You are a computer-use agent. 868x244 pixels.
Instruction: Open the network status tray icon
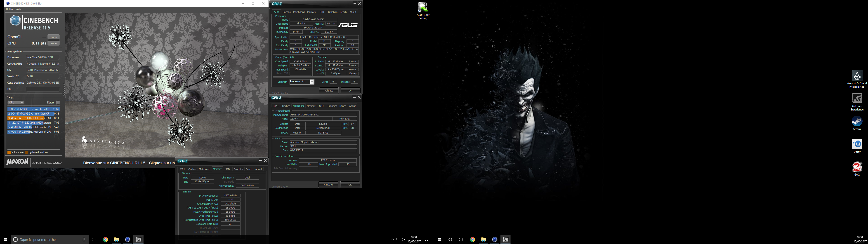398,240
